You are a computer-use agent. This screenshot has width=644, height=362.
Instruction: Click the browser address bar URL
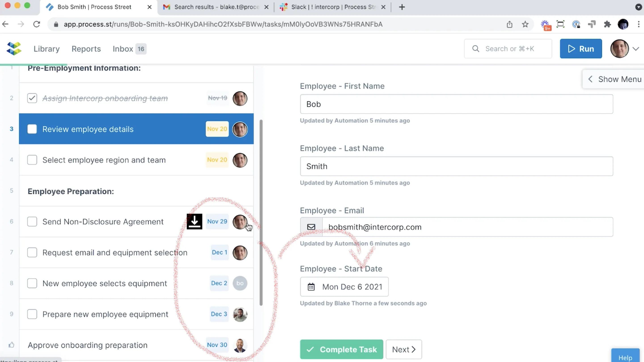223,24
